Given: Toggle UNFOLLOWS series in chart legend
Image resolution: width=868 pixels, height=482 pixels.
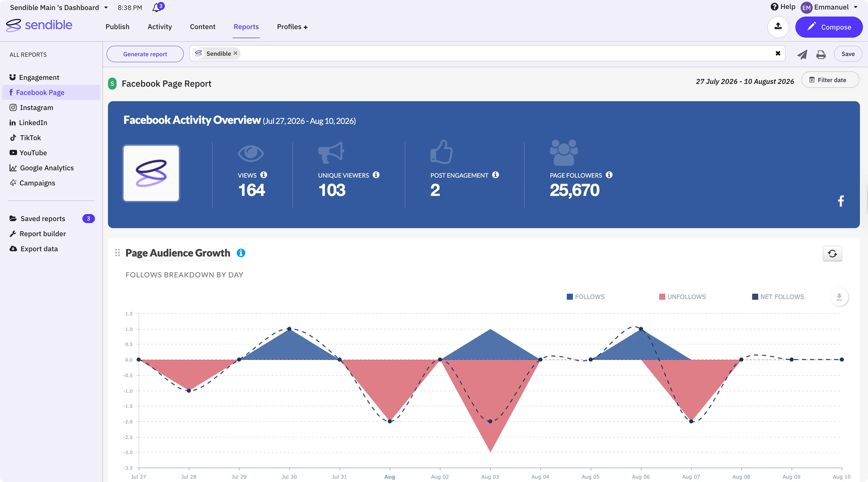Looking at the screenshot, I should pos(682,297).
